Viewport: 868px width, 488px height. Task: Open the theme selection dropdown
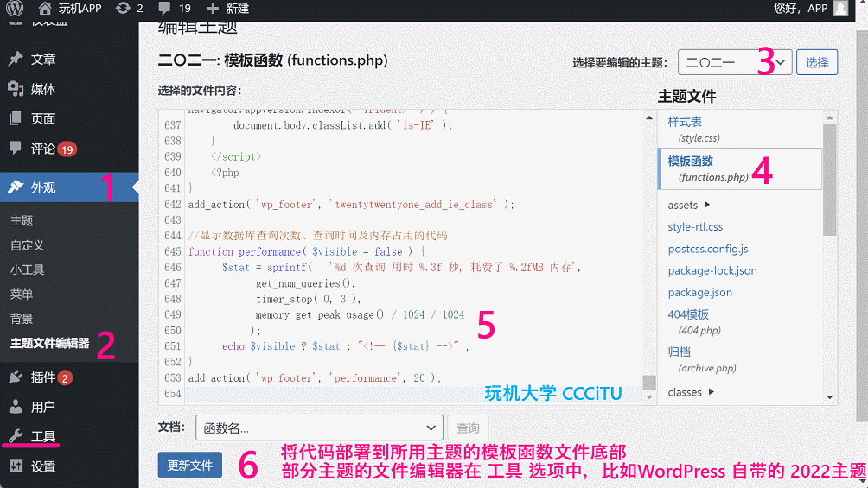[x=734, y=62]
